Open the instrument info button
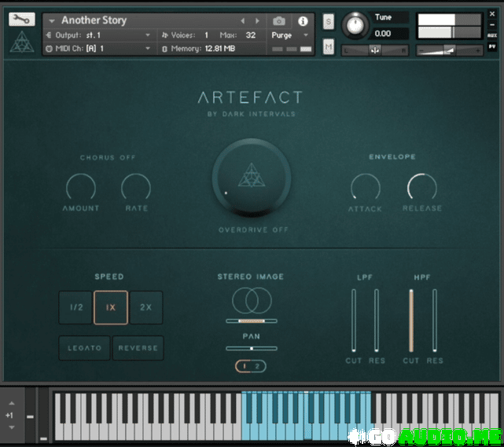This screenshot has height=447, width=504. coord(303,21)
